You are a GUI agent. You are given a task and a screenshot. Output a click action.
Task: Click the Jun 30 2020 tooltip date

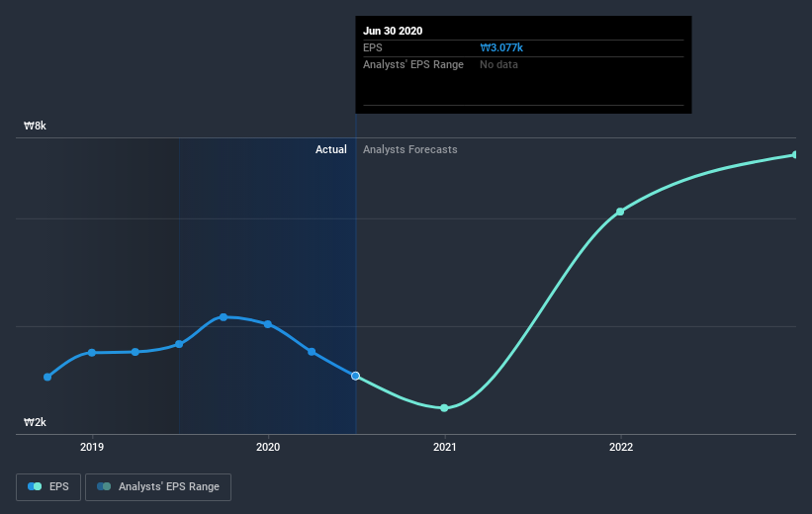pyautogui.click(x=393, y=31)
